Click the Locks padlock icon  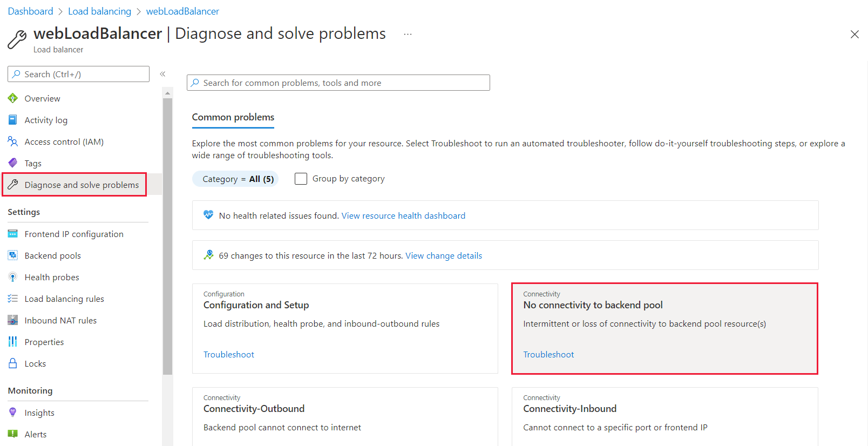click(x=13, y=363)
